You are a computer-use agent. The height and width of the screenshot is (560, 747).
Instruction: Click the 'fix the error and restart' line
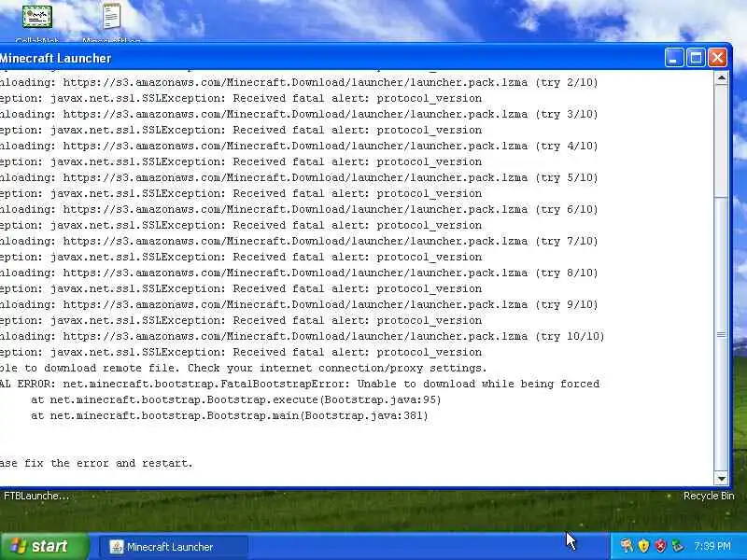(96, 463)
